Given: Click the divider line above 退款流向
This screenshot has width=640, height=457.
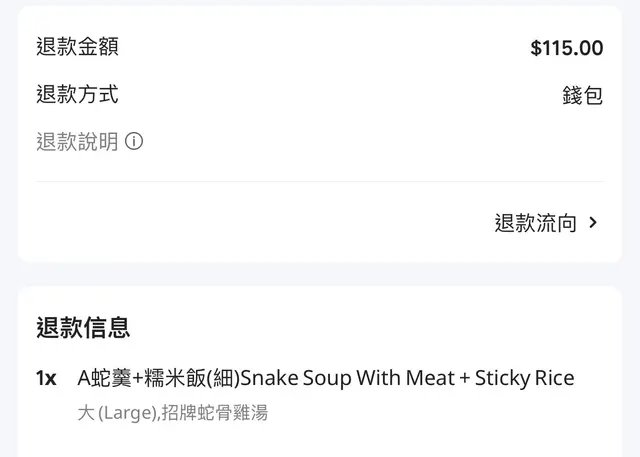Looking at the screenshot, I should 320,182.
